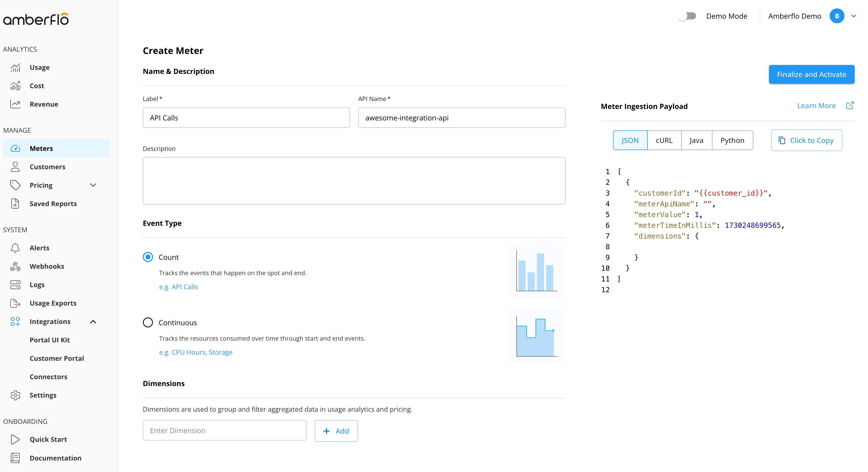Click the Enter Dimension field
This screenshot has height=472, width=868.
225,431
